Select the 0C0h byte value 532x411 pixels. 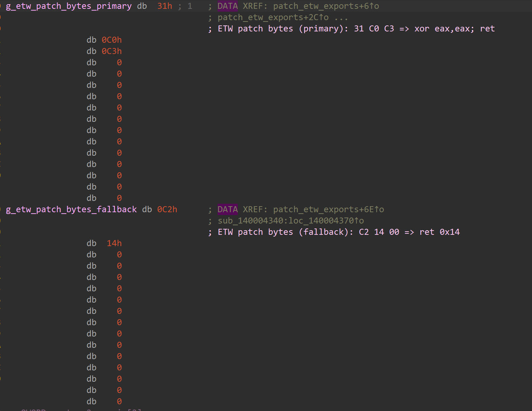(x=112, y=40)
